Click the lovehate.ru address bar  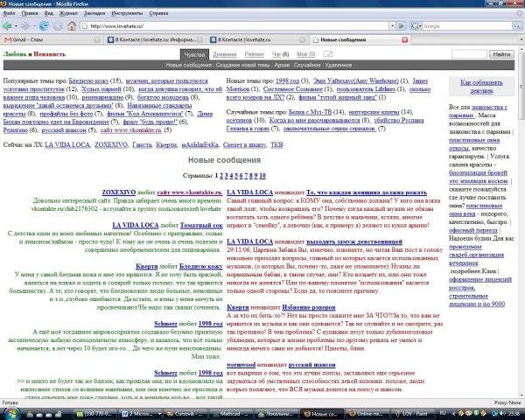pos(227,26)
